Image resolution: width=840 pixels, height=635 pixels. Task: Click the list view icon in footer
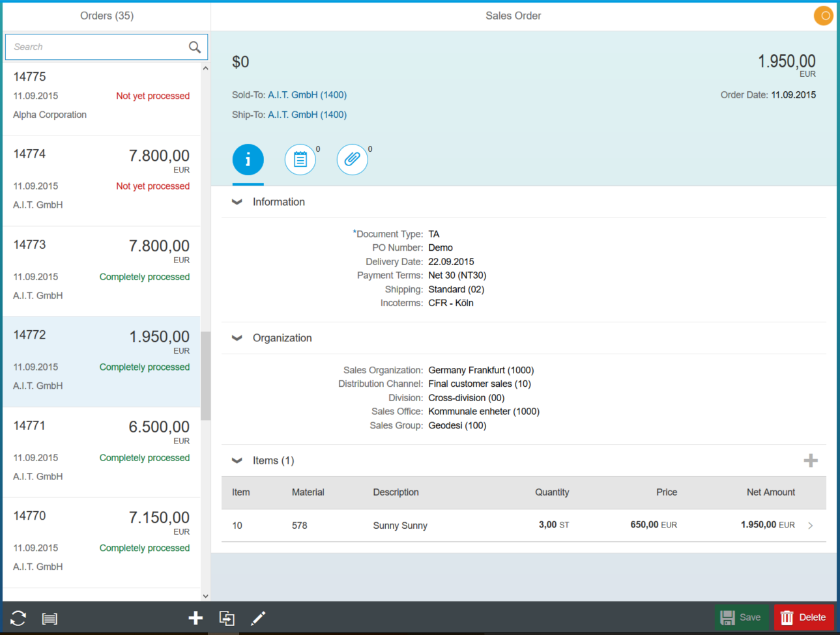[x=50, y=618]
